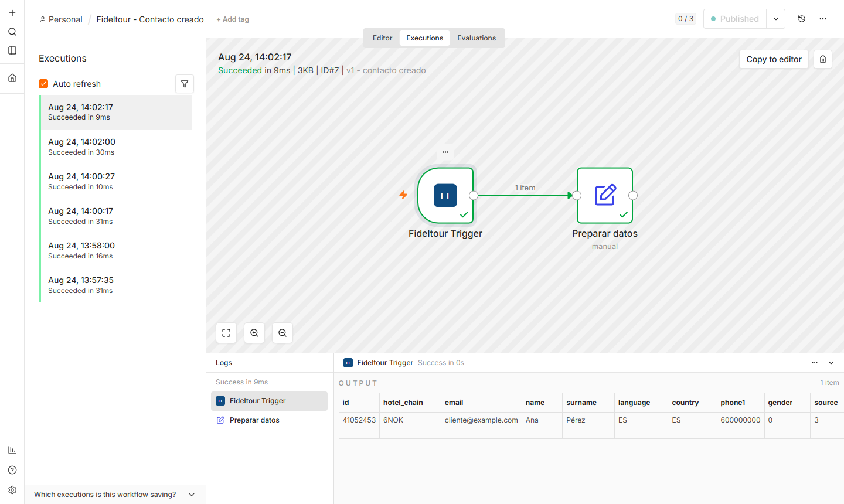Click Copy to editor button
Screen dimensions: 844x504
[774, 59]
